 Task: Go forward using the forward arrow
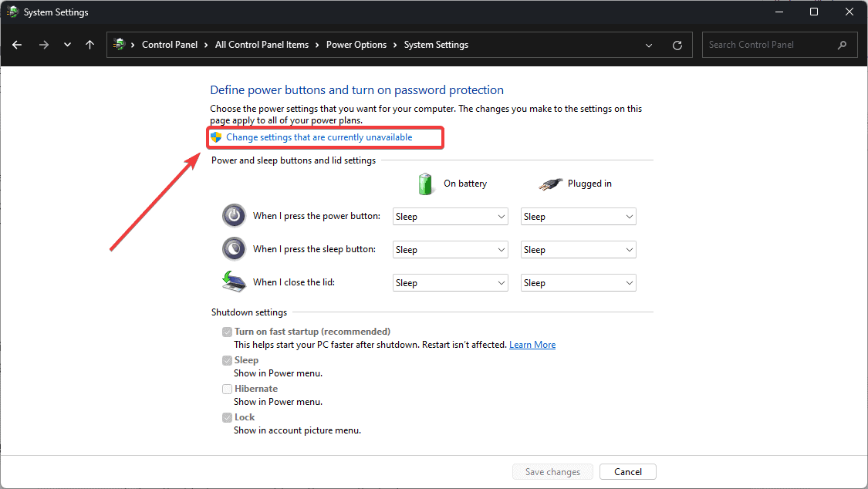tap(44, 45)
